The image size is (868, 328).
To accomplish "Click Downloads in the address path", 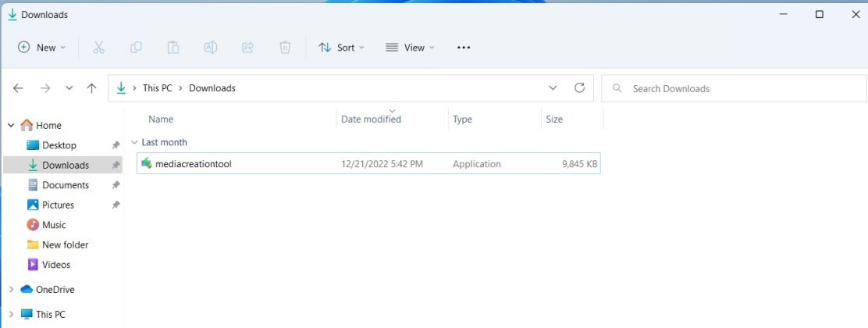I will point(212,88).
